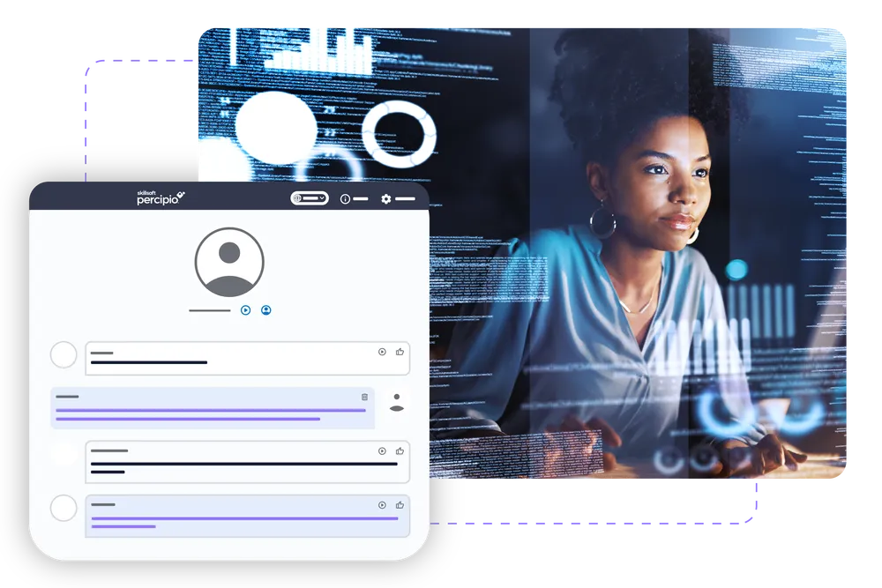The height and width of the screenshot is (588, 882).
Task: Open the language selector dropdown with globe
Action: pos(310,198)
